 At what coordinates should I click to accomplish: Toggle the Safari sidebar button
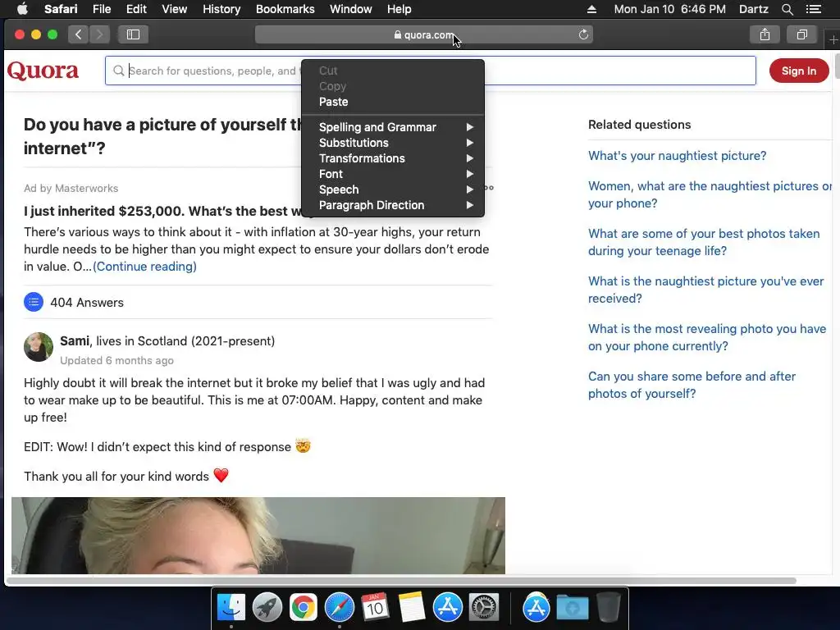coord(133,34)
